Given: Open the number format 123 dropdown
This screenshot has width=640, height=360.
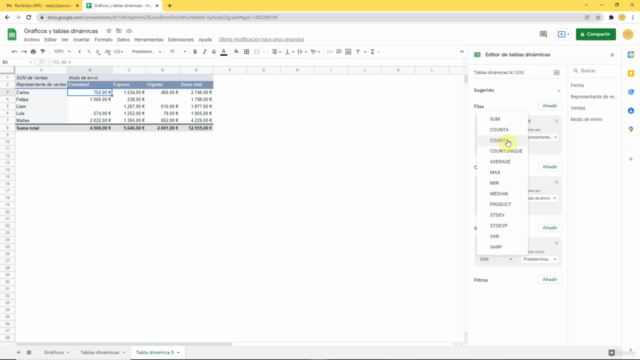Looking at the screenshot, I should point(118,52).
